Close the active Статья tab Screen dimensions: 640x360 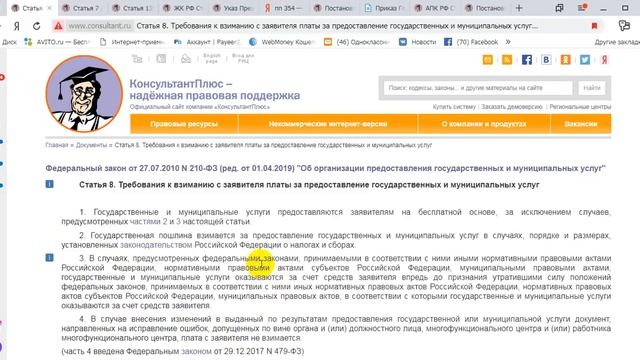coord(50,8)
